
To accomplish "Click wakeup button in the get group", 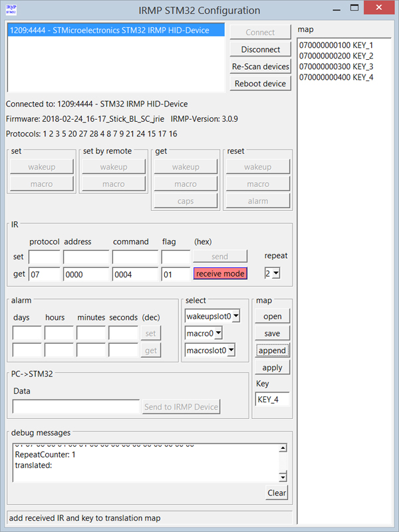I will point(186,167).
